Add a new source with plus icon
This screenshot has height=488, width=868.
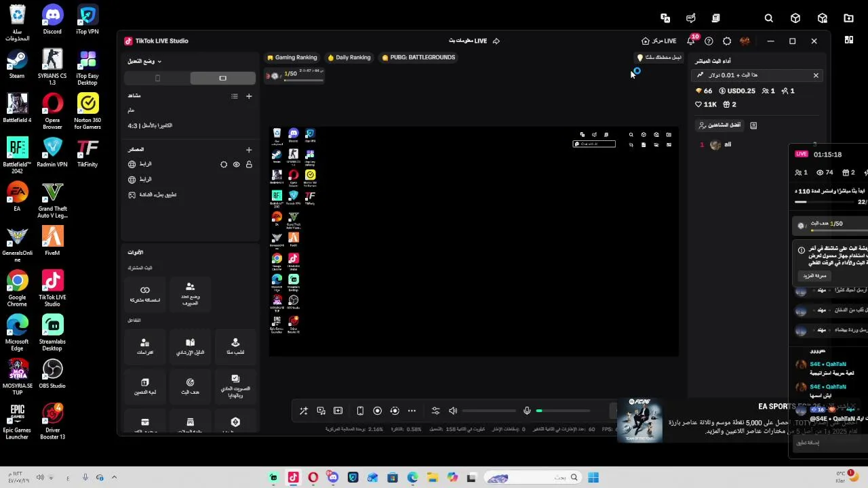249,150
